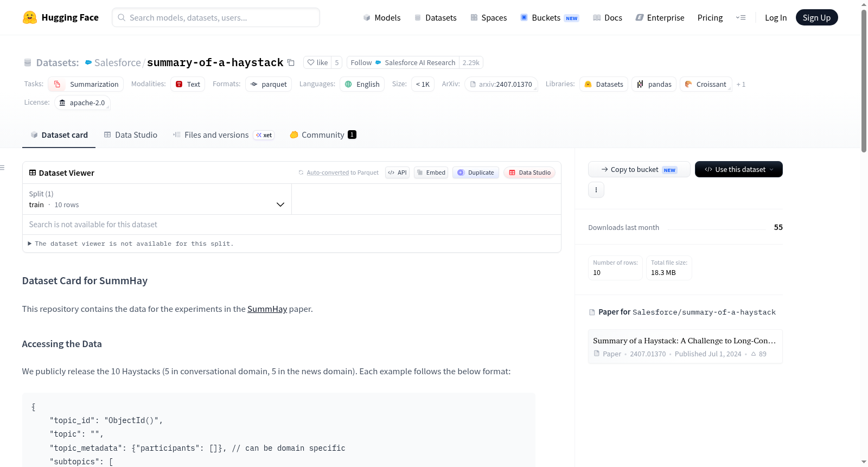Open the train split dropdown
Viewport: 868px width, 467px height.
pyautogui.click(x=157, y=199)
